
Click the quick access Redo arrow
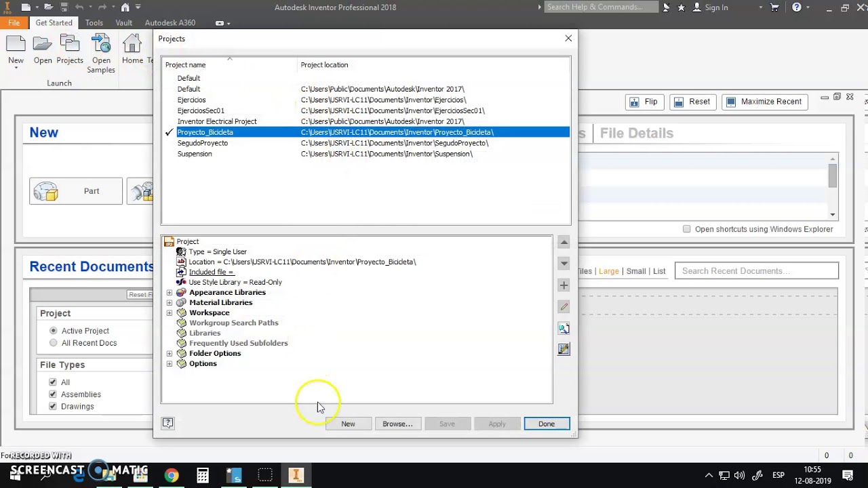click(103, 7)
